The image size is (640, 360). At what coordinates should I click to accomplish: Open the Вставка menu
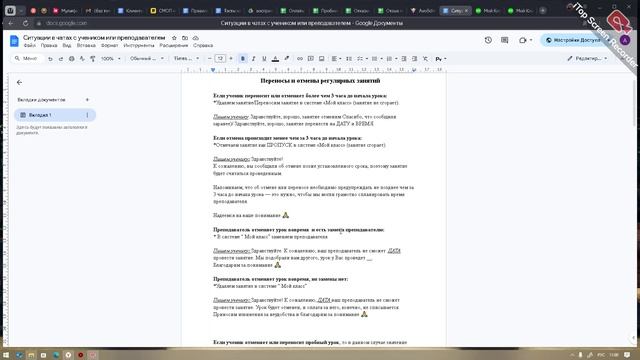pyautogui.click(x=86, y=46)
